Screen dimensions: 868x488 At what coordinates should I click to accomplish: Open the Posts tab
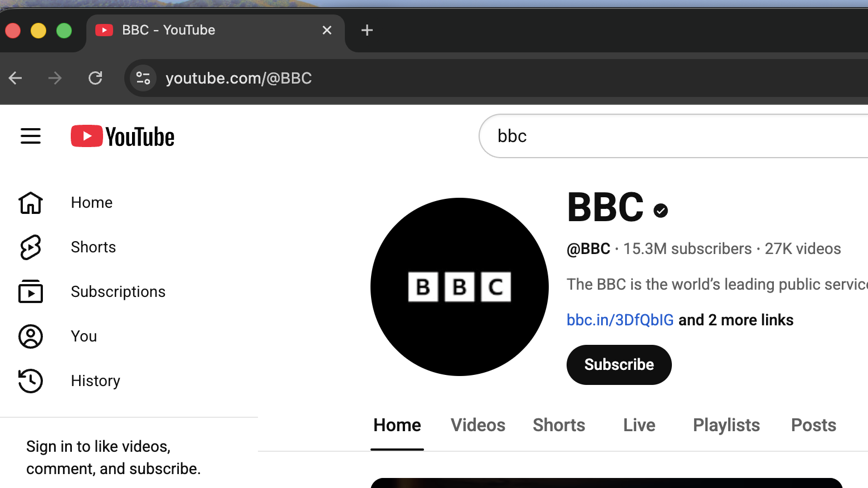click(813, 424)
